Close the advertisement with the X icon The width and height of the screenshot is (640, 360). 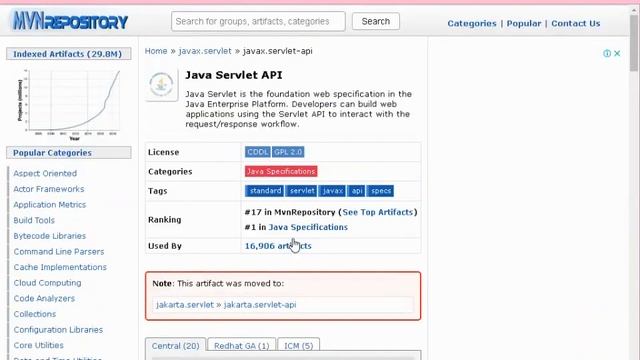[617, 53]
